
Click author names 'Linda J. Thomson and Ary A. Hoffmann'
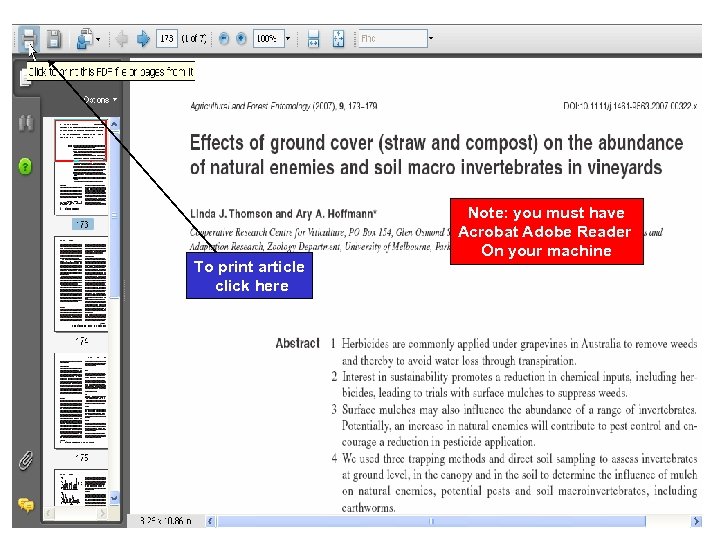pyautogui.click(x=283, y=214)
